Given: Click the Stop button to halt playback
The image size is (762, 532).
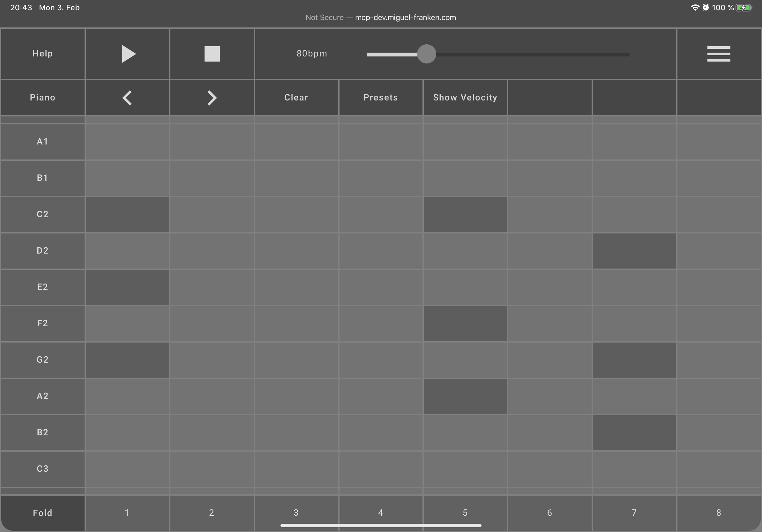Looking at the screenshot, I should [x=211, y=53].
